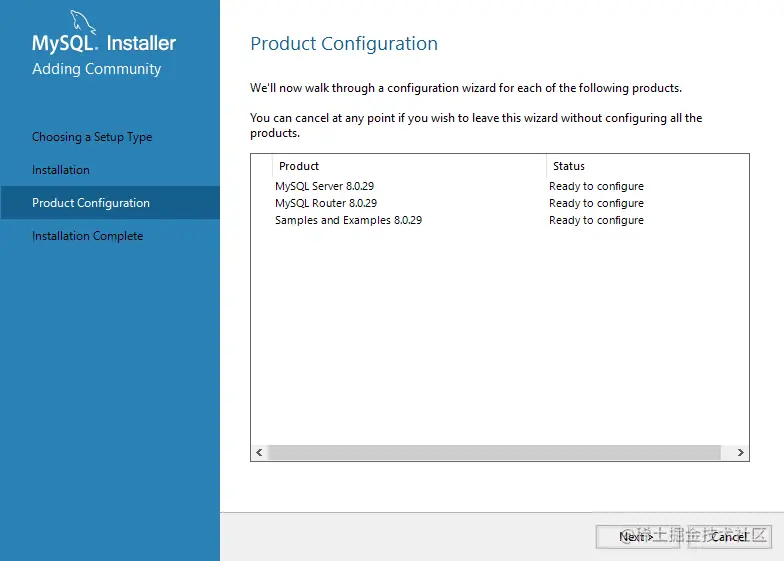Open the Installation step in the sidebar
The image size is (784, 561).
(x=60, y=170)
